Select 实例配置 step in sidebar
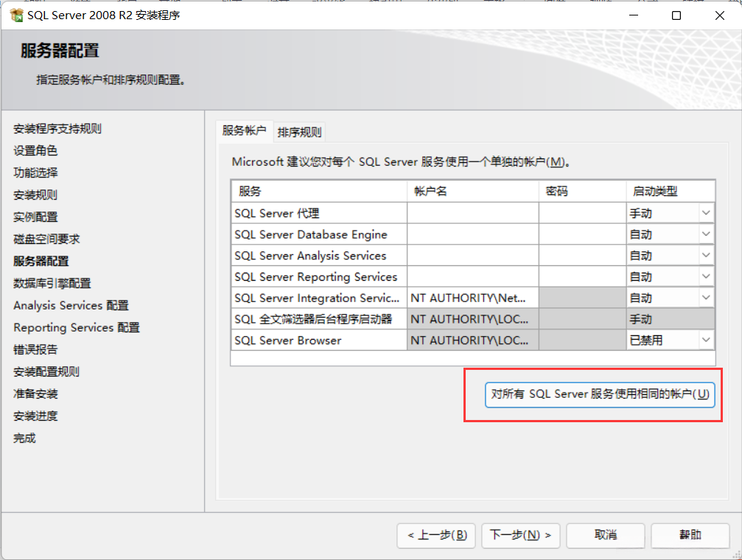The width and height of the screenshot is (742, 560). point(35,217)
